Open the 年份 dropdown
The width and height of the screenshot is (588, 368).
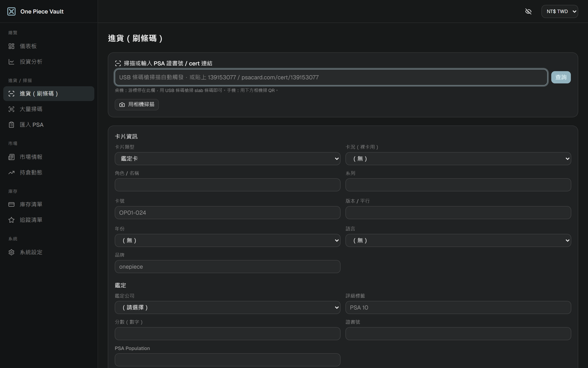[x=227, y=240]
